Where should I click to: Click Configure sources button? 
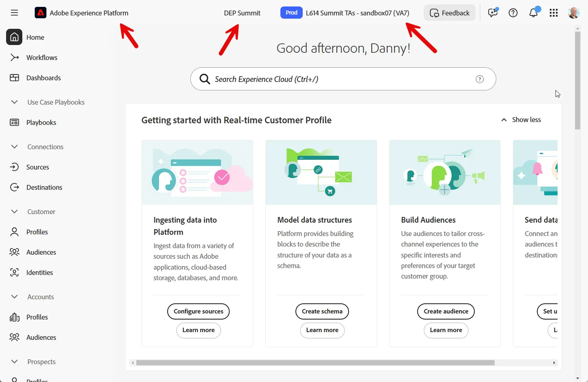(x=198, y=311)
